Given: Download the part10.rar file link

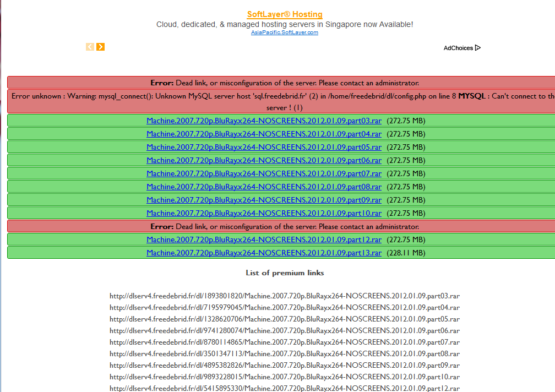Looking at the screenshot, I should (264, 213).
